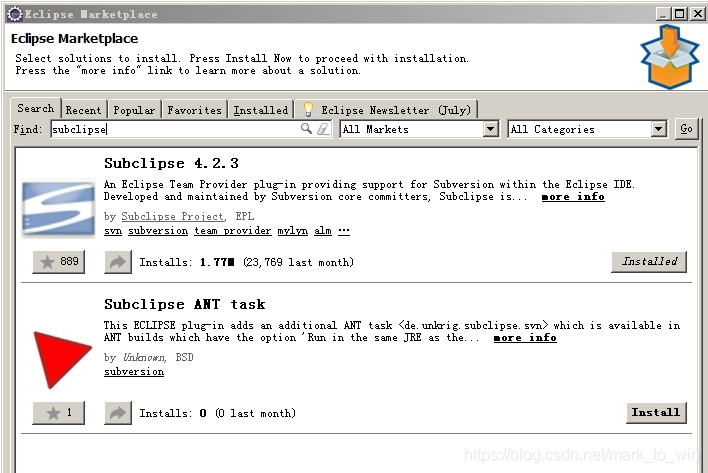
Task: Switch to the Search tab
Action: pos(36,108)
